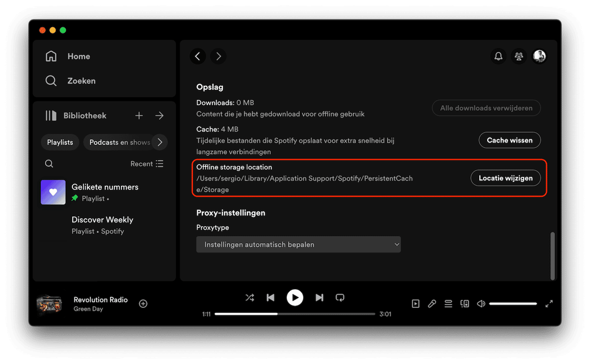This screenshot has width=590, height=364.
Task: Open the user profile avatar
Action: point(539,56)
